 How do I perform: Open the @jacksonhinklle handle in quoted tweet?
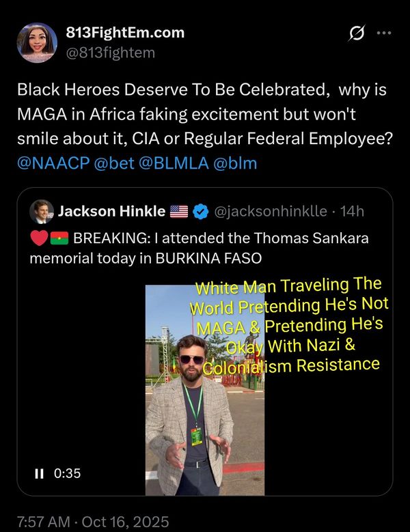click(x=271, y=212)
